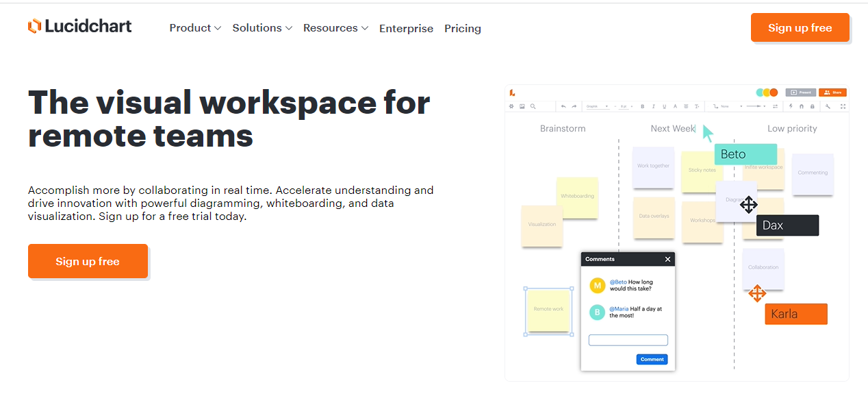The width and height of the screenshot is (868, 394).
Task: Open the Product dropdown menu
Action: (195, 28)
